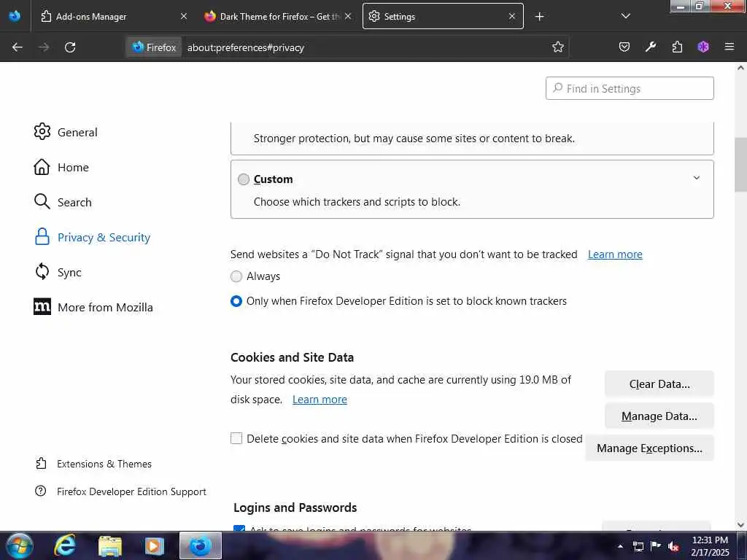The height and width of the screenshot is (560, 747).
Task: Select the Custom protection radio button
Action: [x=244, y=179]
